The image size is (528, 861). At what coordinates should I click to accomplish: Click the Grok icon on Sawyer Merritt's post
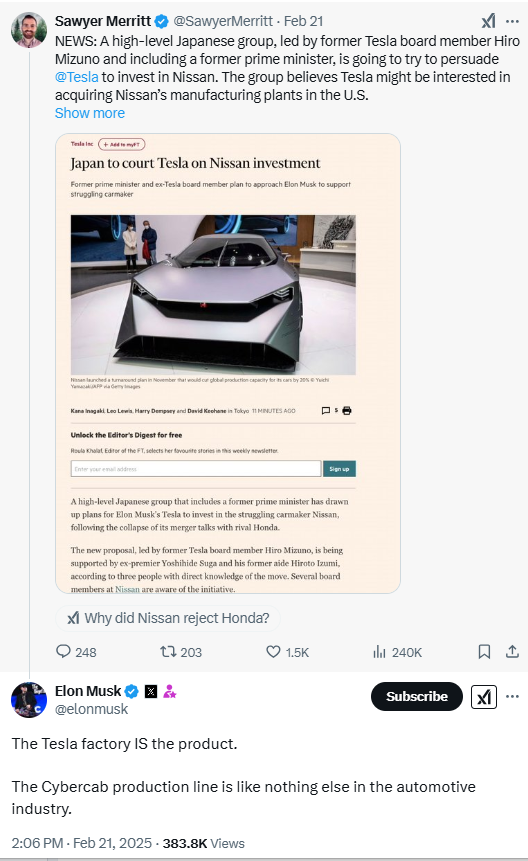pyautogui.click(x=488, y=21)
